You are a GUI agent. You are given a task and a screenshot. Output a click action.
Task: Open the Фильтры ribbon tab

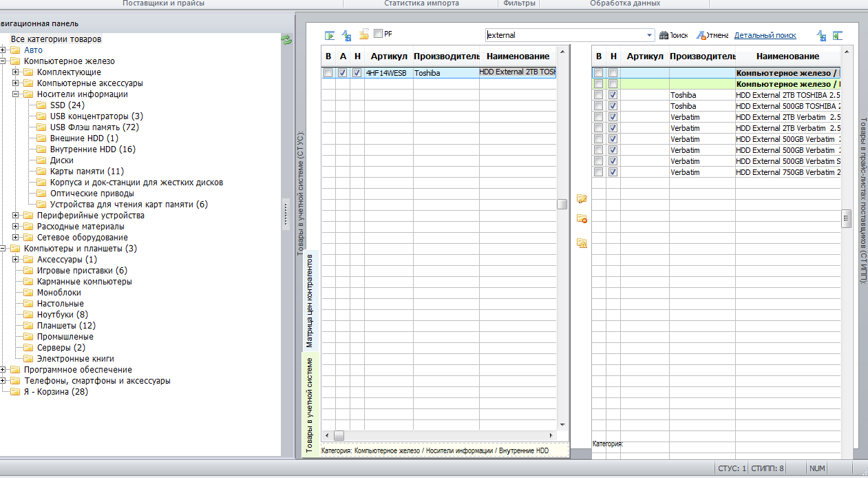(519, 3)
